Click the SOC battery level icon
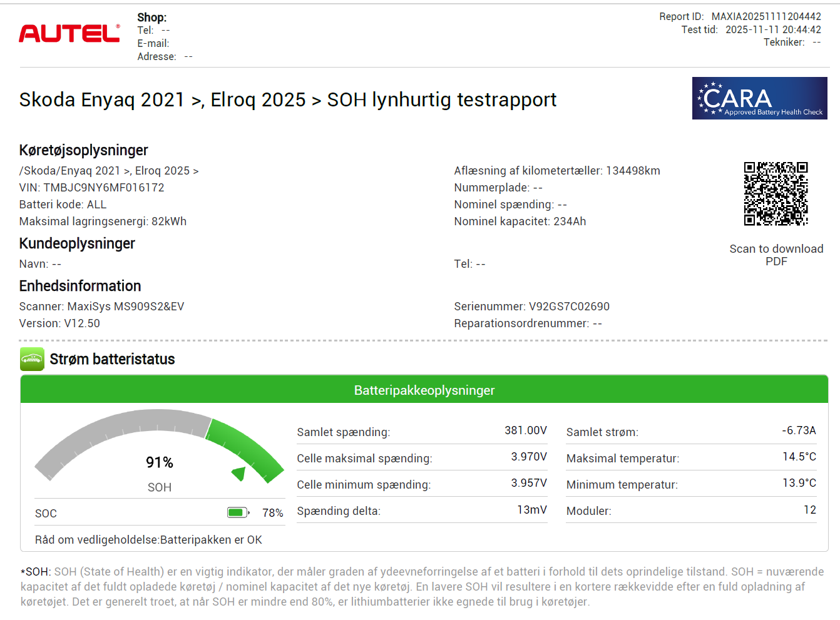840x620 pixels. (x=238, y=513)
